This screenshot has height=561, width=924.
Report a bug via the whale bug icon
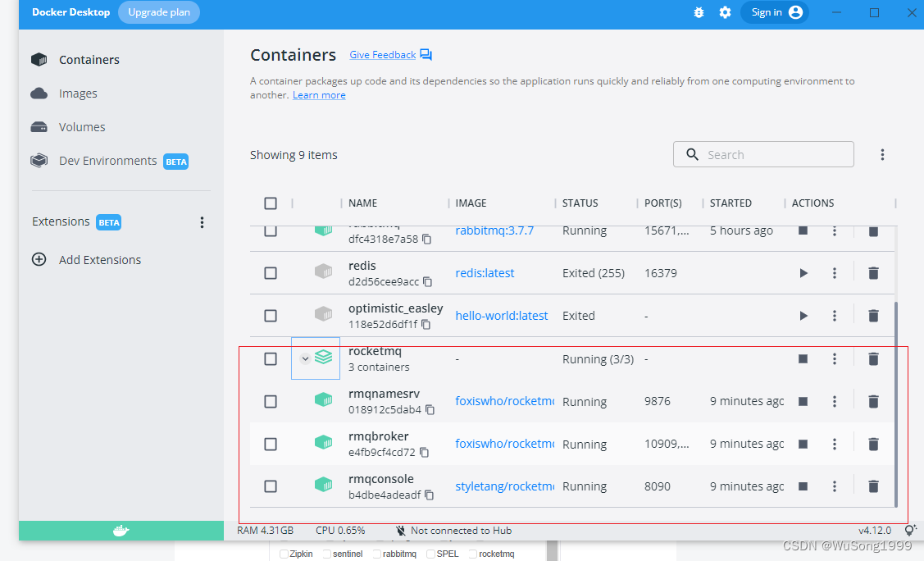click(x=699, y=12)
